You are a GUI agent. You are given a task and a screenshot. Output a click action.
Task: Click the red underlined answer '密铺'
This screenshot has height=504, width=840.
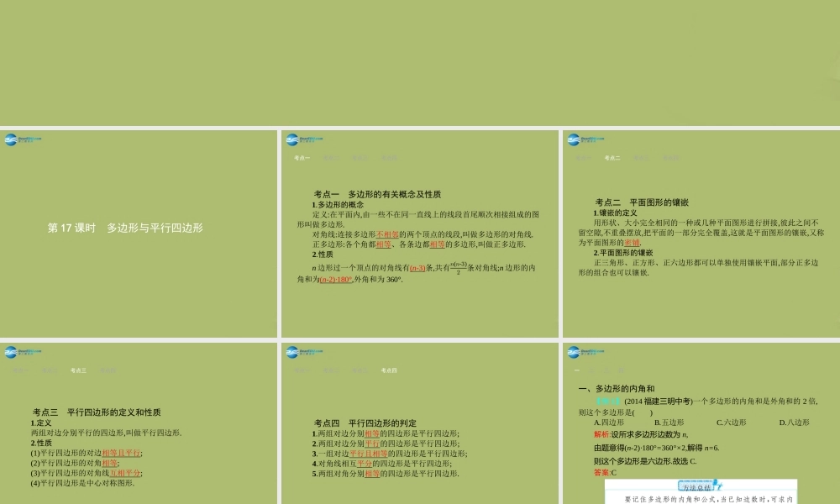click(x=633, y=243)
